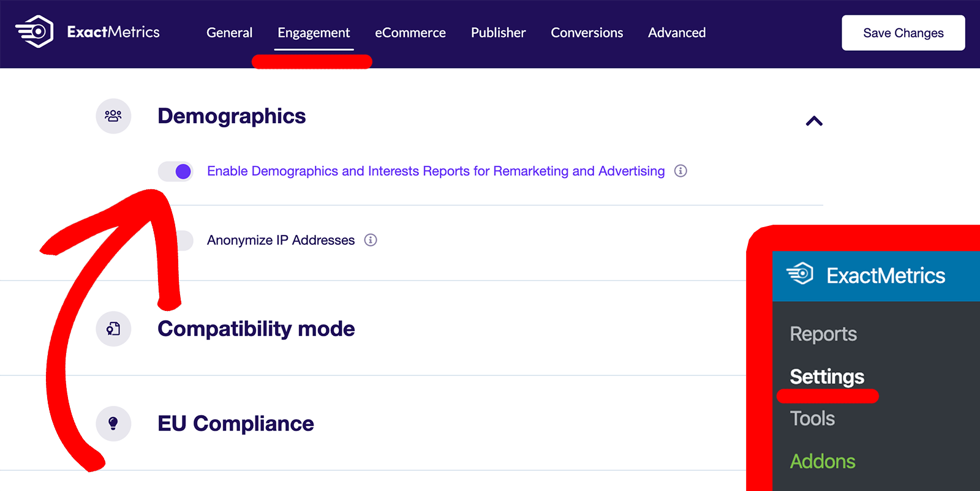Viewport: 980px width, 491px height.
Task: Click the ExactMetrics logo icon in header
Action: pos(34,31)
